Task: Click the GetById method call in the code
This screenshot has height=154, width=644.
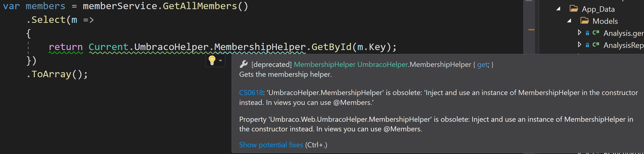Action: (x=331, y=47)
